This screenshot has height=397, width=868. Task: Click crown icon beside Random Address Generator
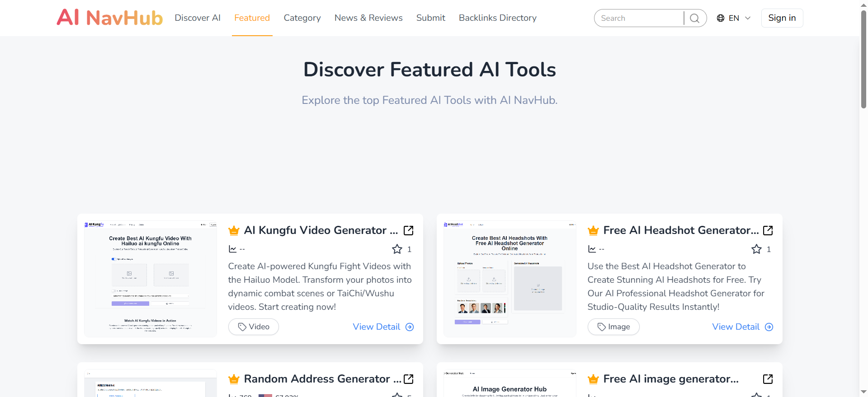(234, 379)
